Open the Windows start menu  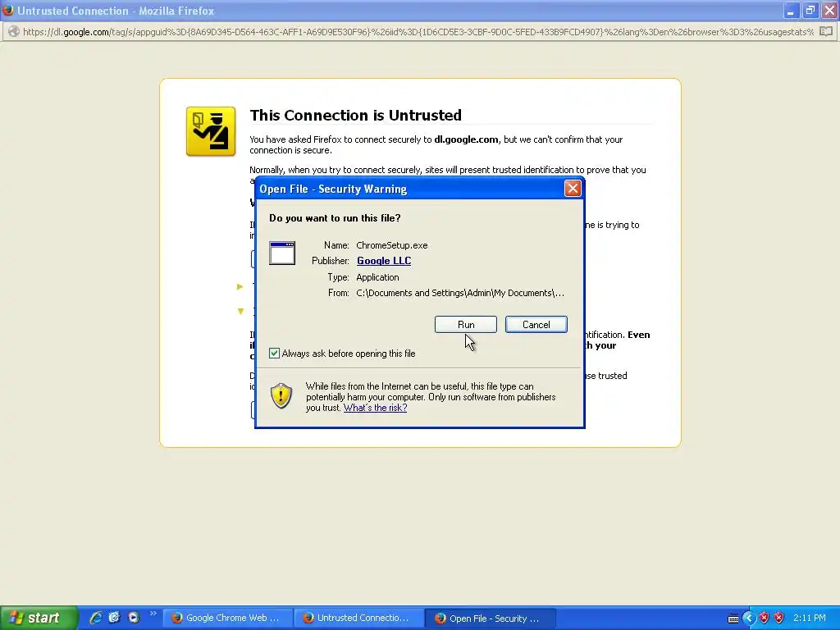[39, 618]
